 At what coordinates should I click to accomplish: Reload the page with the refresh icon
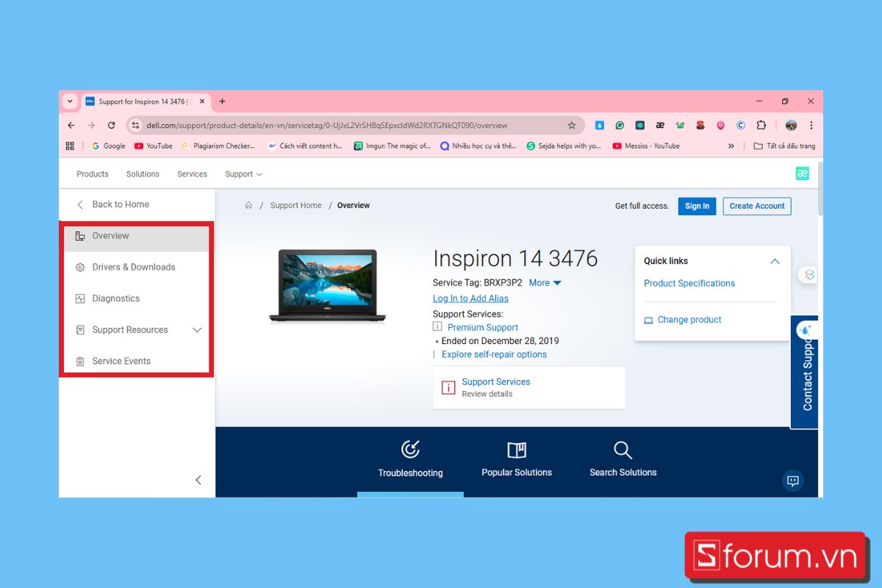[112, 125]
